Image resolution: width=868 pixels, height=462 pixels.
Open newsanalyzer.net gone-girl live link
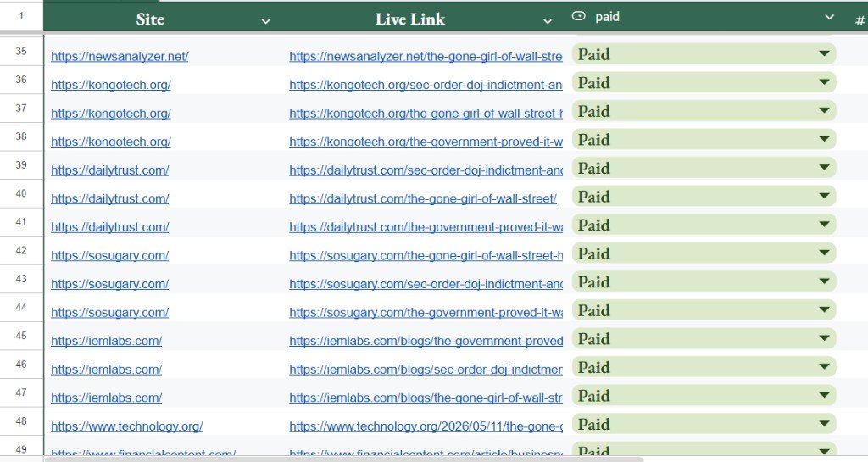point(426,56)
